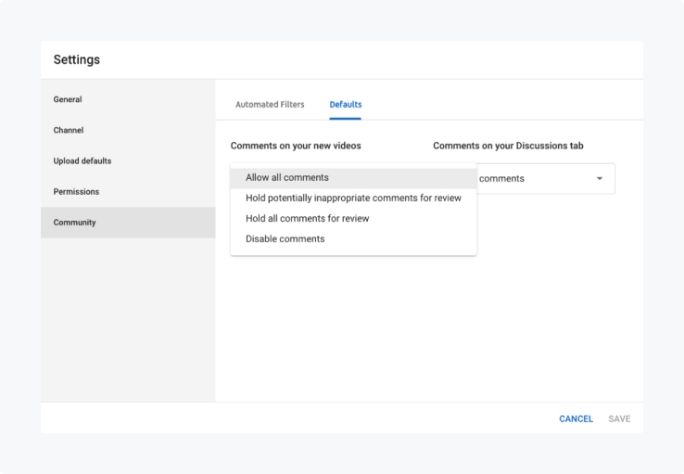Select the Defaults tab
Viewport: 684px width, 474px height.
(345, 104)
